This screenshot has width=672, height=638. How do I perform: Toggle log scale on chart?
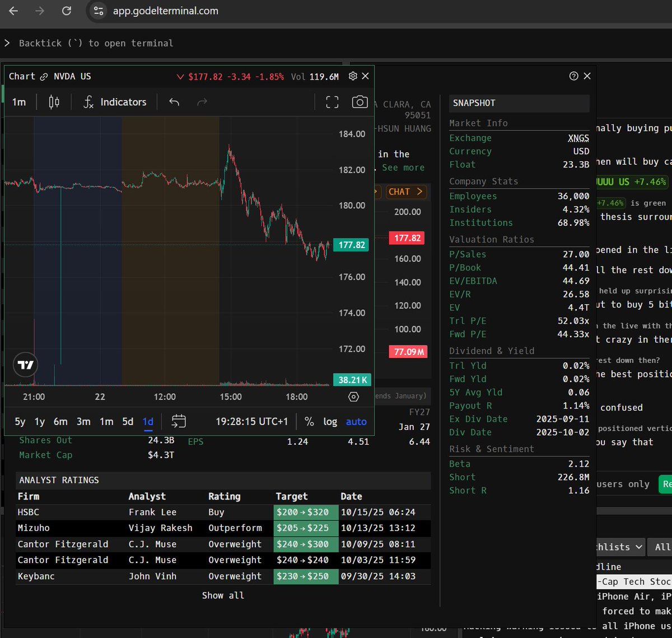(330, 422)
